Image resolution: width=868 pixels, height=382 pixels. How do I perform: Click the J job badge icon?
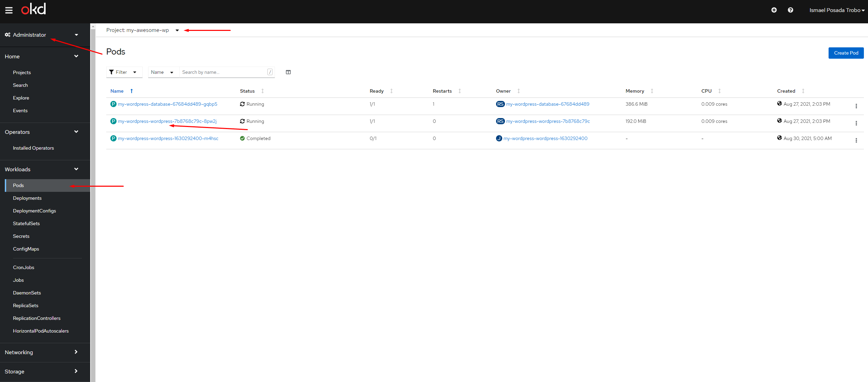(x=499, y=138)
